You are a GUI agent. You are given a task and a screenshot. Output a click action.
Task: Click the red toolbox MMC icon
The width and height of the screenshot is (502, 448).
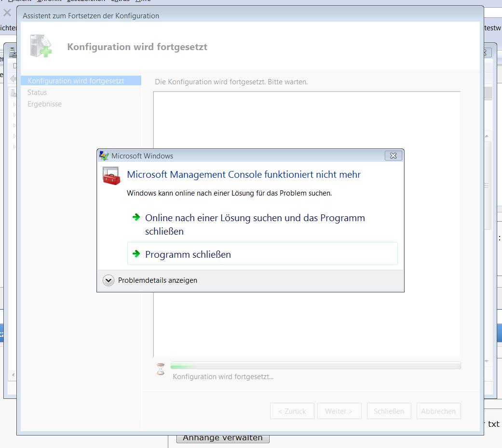tap(111, 176)
